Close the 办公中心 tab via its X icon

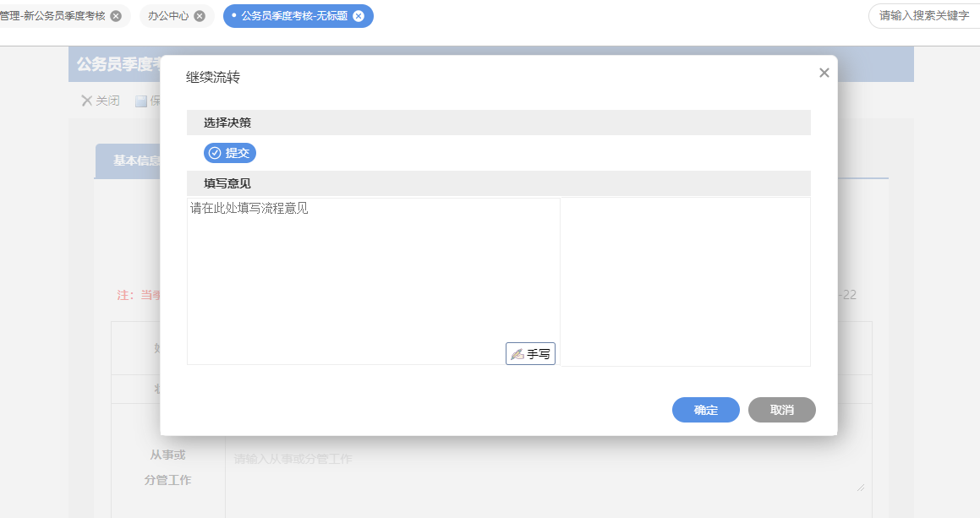200,16
